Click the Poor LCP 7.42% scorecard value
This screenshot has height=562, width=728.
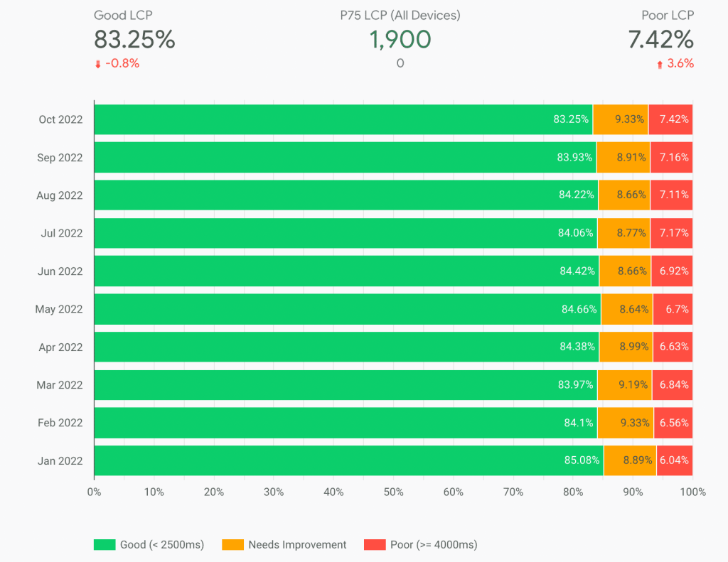click(660, 40)
